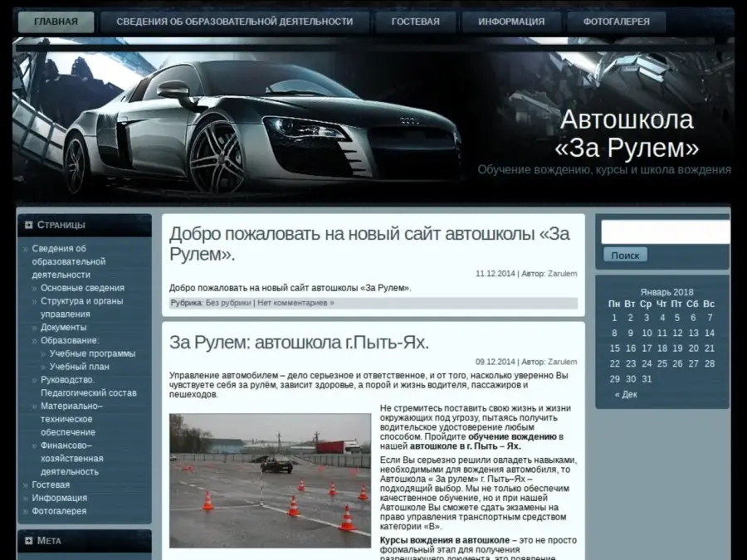Open the ГЛАВНАЯ navigation tab
This screenshot has width=747, height=560.
[56, 22]
